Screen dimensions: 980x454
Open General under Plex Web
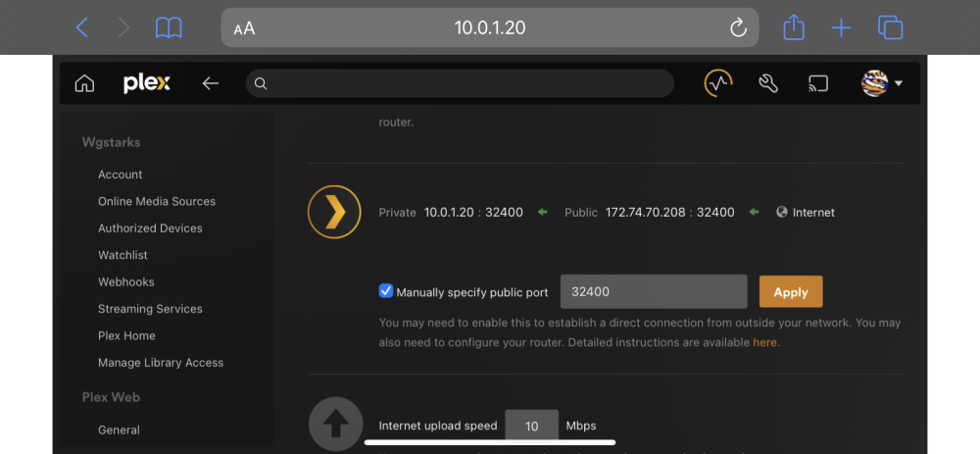point(119,430)
